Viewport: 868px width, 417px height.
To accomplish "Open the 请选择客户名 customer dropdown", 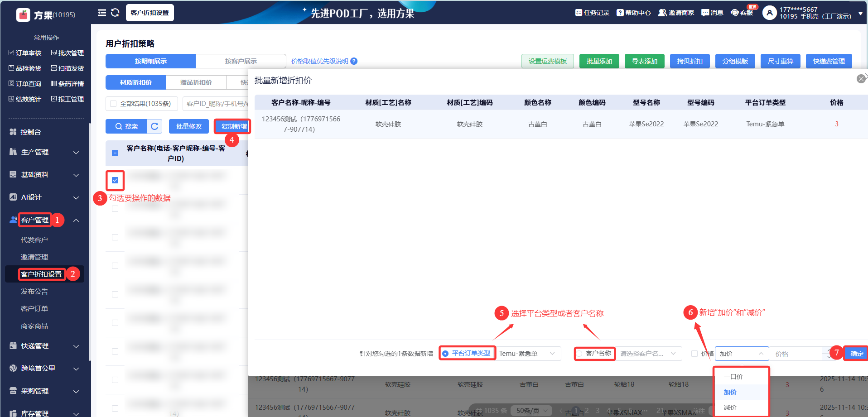I will click(649, 354).
